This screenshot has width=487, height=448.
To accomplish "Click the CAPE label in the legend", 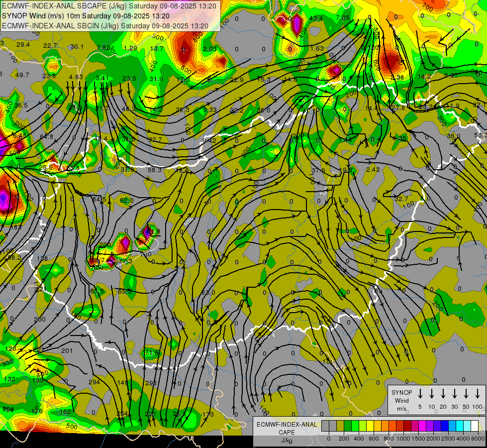I will tap(287, 433).
